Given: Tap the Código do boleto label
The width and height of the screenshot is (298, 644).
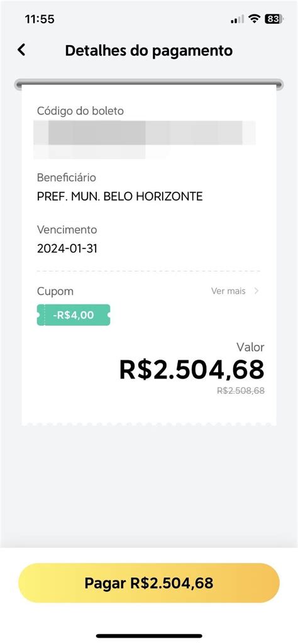Looking at the screenshot, I should 80,111.
